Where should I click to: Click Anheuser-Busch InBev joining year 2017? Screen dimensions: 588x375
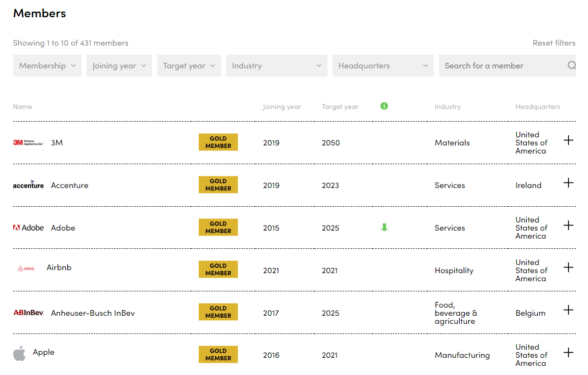271,313
